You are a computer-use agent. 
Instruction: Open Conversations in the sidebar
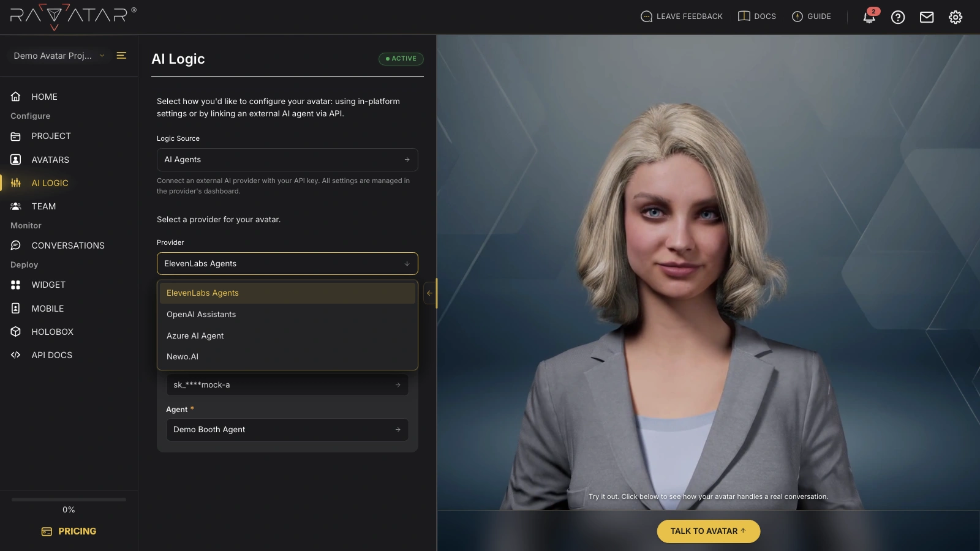pos(69,246)
